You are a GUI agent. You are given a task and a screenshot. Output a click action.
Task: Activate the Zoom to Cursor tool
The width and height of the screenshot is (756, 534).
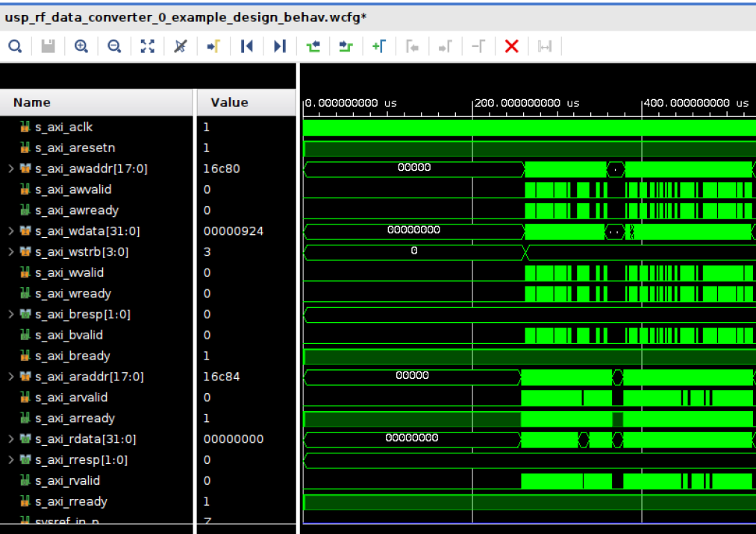coord(179,45)
